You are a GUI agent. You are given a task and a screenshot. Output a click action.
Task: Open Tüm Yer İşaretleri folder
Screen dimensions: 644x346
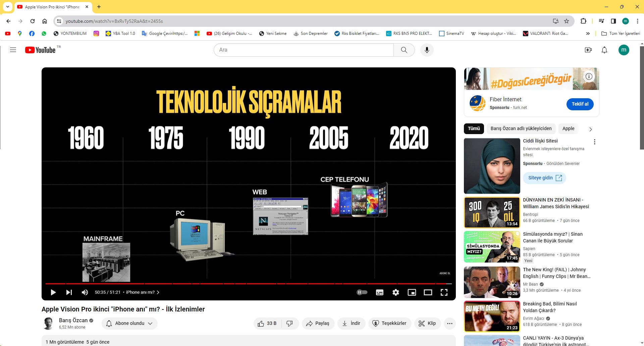(621, 34)
